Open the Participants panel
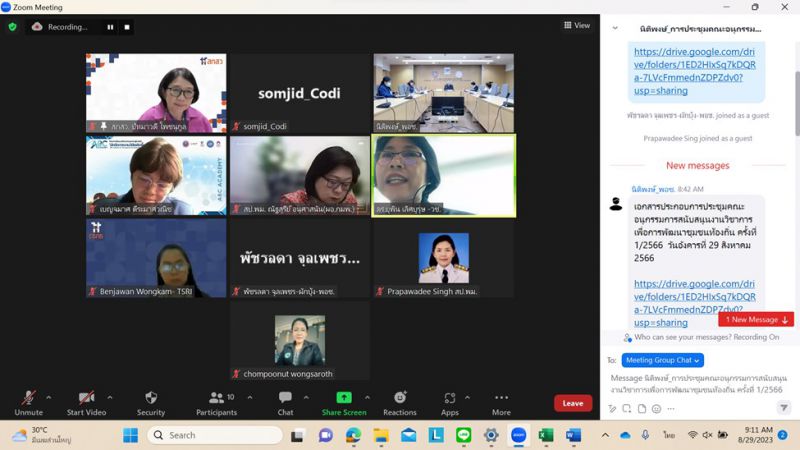800x450 pixels. click(216, 398)
